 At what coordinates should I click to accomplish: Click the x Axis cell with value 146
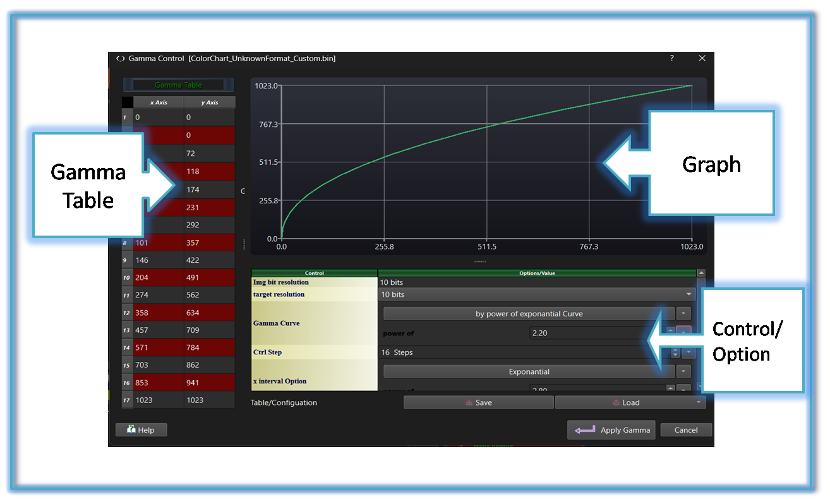pos(159,260)
